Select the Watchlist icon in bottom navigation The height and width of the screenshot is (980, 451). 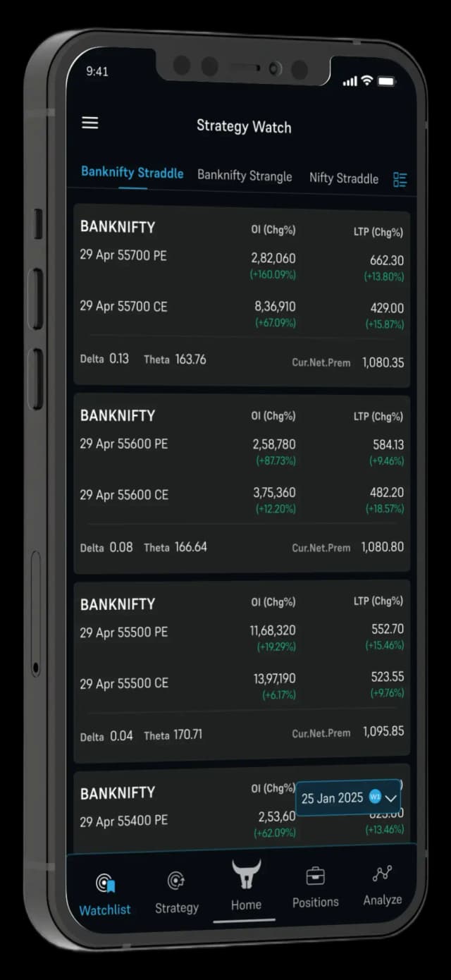tap(104, 883)
